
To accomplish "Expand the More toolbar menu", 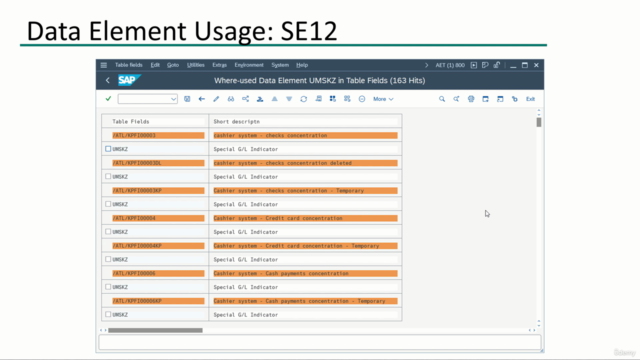I will [383, 99].
